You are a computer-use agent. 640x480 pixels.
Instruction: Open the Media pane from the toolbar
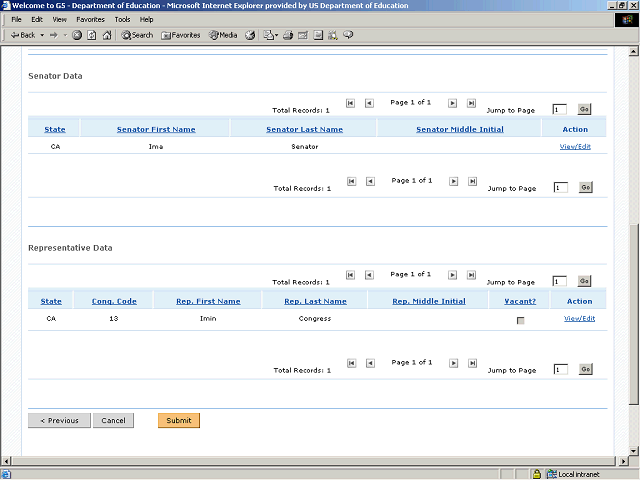[x=222, y=35]
